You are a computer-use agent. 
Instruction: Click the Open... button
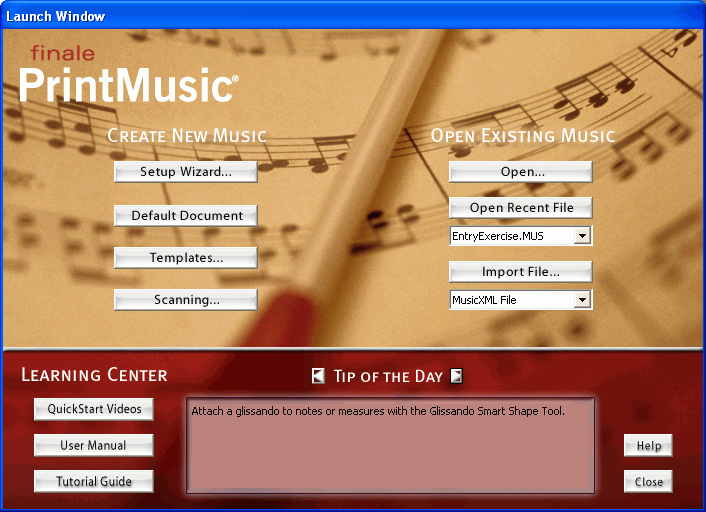coord(520,172)
